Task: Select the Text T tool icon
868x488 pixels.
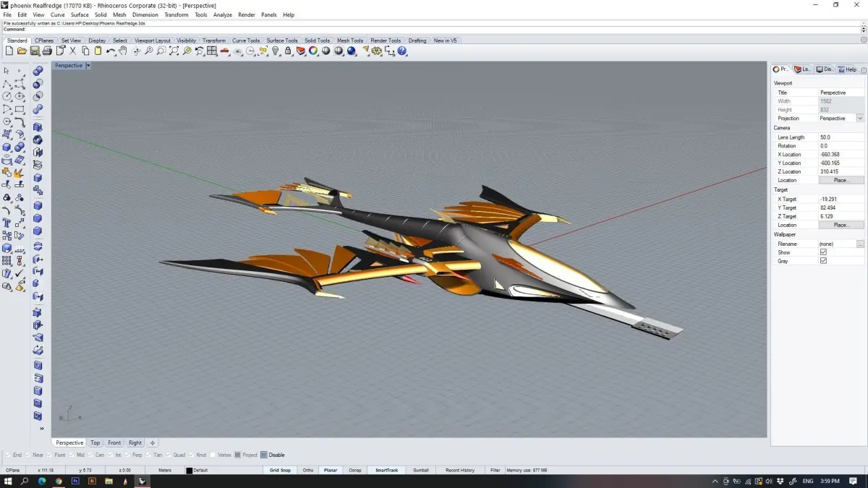Action: pos(7,223)
